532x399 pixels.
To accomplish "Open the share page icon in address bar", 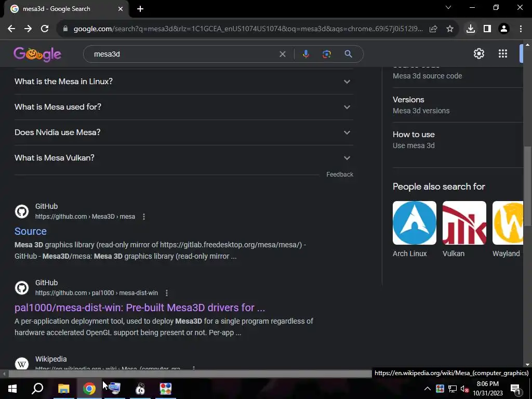I will pos(433,29).
